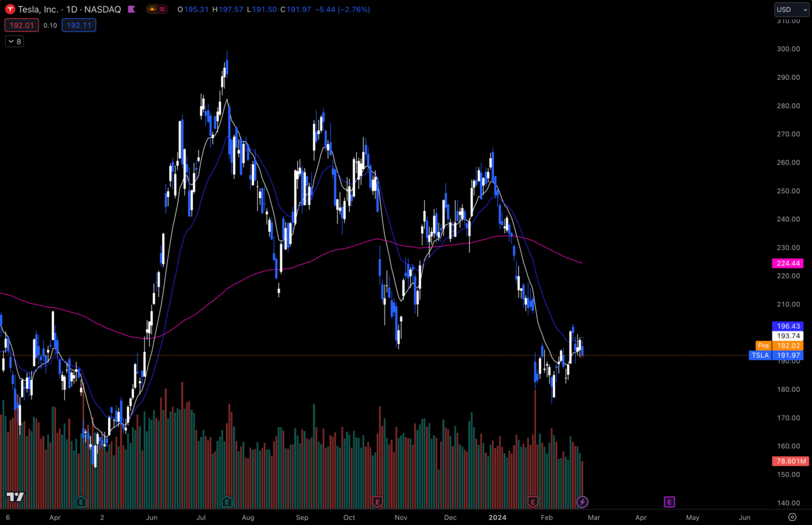This screenshot has width=812, height=525.
Task: Click the 2024 label on time axis
Action: [497, 517]
